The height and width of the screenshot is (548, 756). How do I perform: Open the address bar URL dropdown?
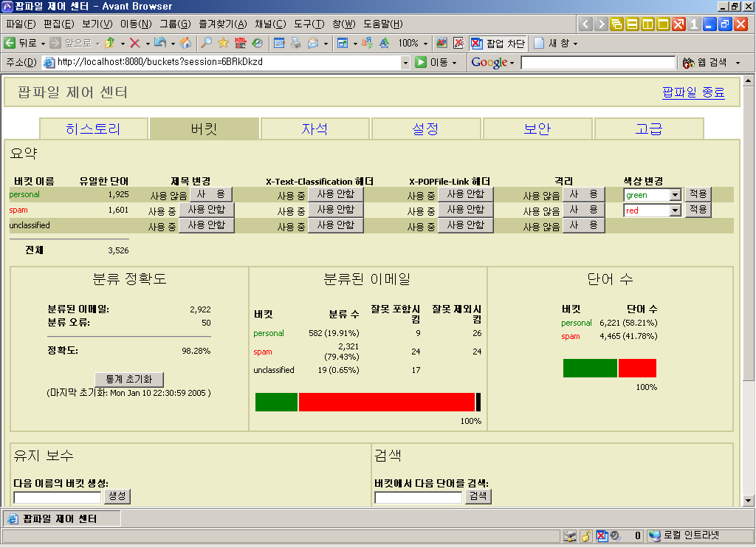point(405,63)
